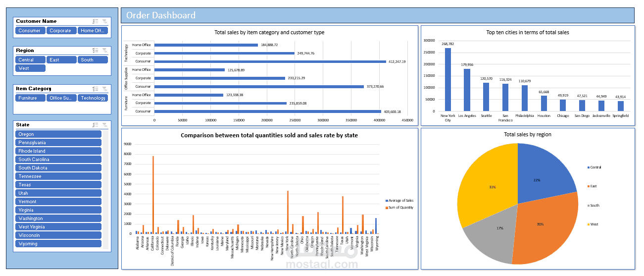Viewport: 644px width, 276px height.
Task: Select Furniture in Item Category slicer
Action: (30, 98)
